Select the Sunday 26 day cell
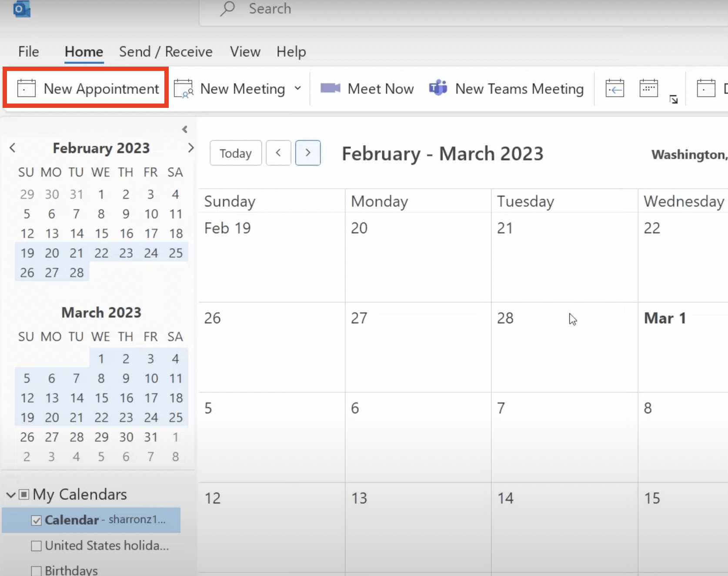Viewport: 728px width, 576px height. click(x=272, y=347)
